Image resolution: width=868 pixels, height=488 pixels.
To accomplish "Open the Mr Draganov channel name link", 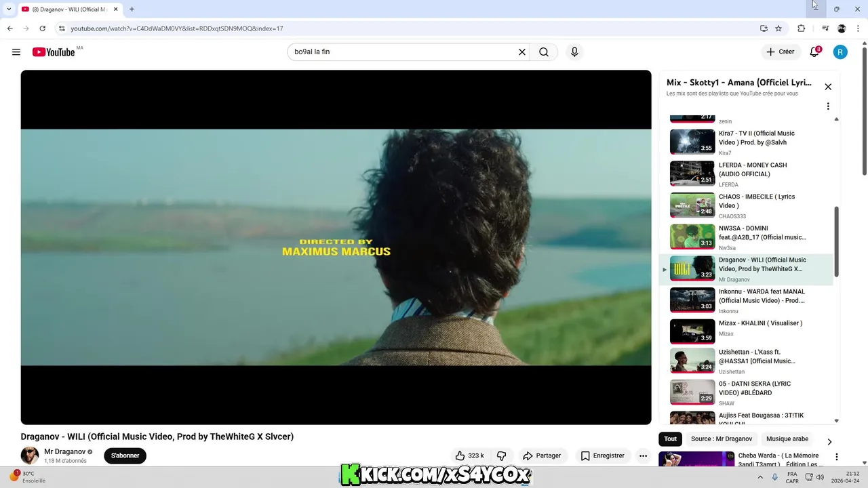I will pyautogui.click(x=64, y=452).
